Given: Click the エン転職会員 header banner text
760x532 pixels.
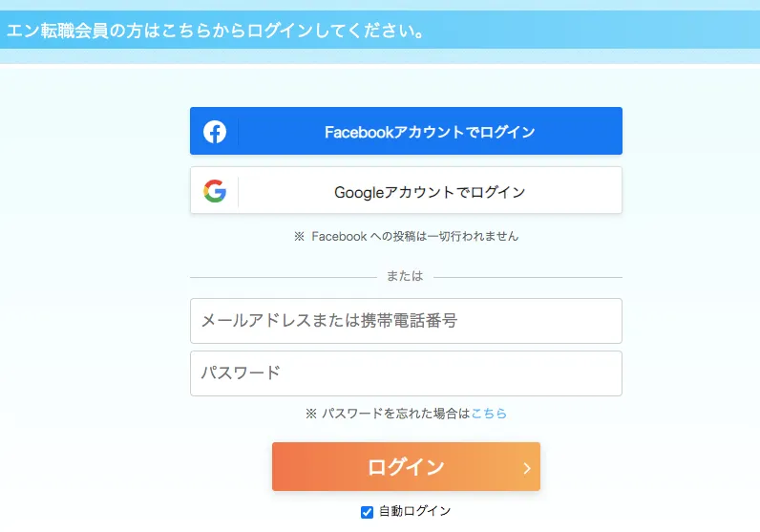Looking at the screenshot, I should (x=216, y=30).
